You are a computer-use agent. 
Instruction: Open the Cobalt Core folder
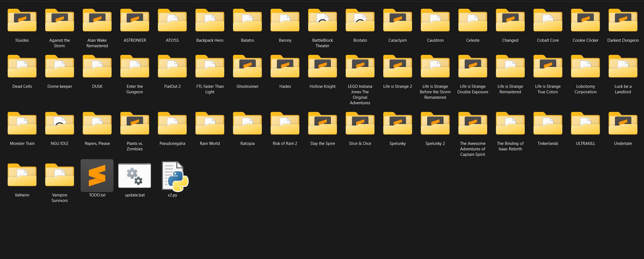click(x=548, y=20)
